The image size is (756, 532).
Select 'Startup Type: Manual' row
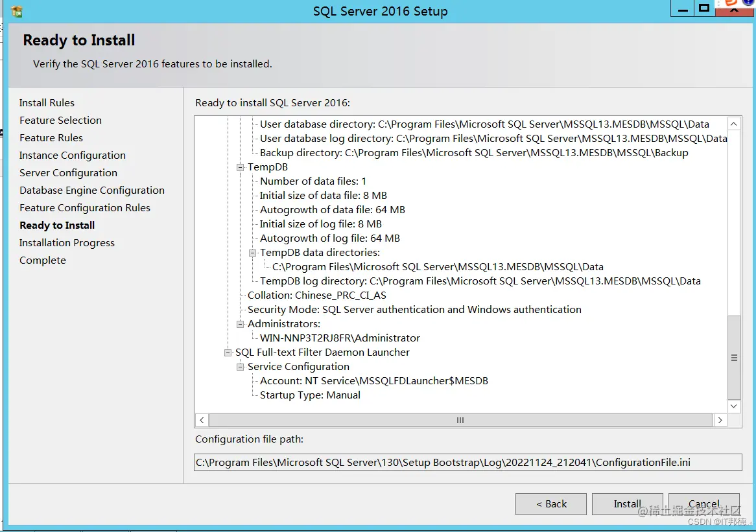[310, 395]
